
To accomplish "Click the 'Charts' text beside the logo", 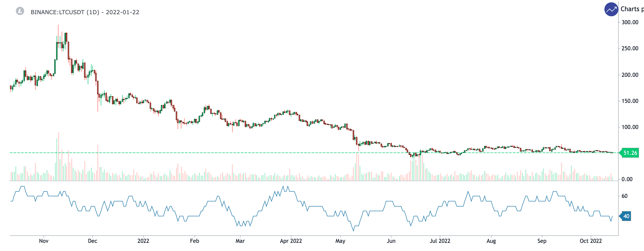I will click(630, 9).
